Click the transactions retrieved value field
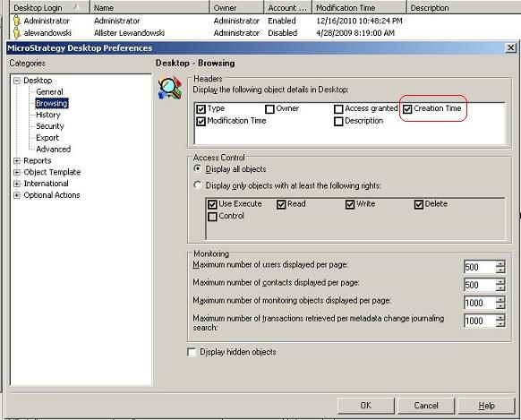 click(480, 321)
